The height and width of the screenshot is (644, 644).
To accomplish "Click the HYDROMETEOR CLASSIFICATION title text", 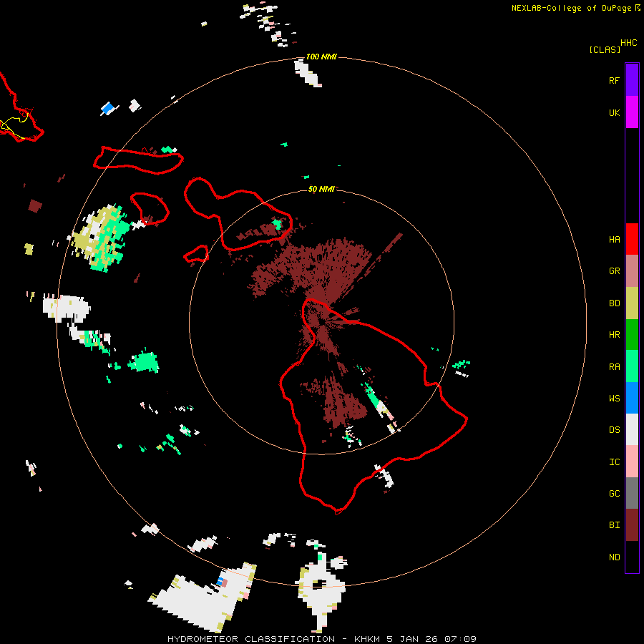I will pos(251,639).
